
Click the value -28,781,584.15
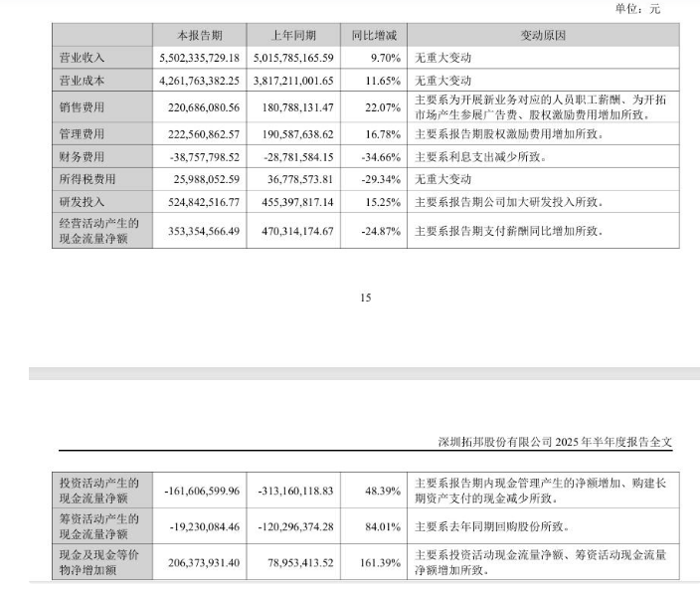coord(298,157)
